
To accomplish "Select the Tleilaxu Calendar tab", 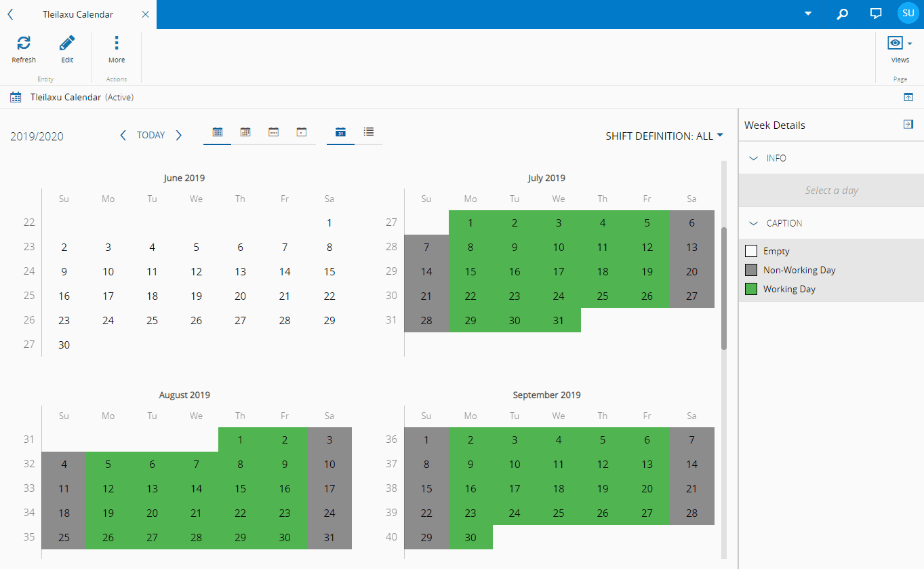I will pos(78,14).
